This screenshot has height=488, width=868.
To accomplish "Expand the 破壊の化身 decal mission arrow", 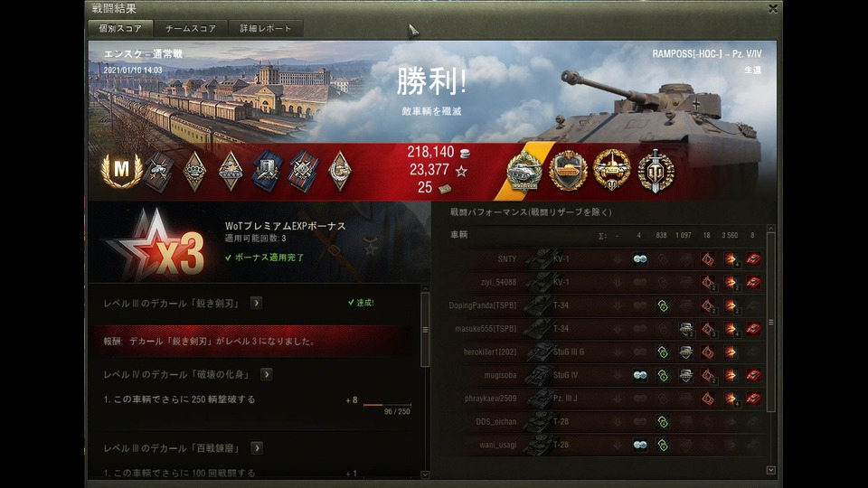I will (266, 374).
